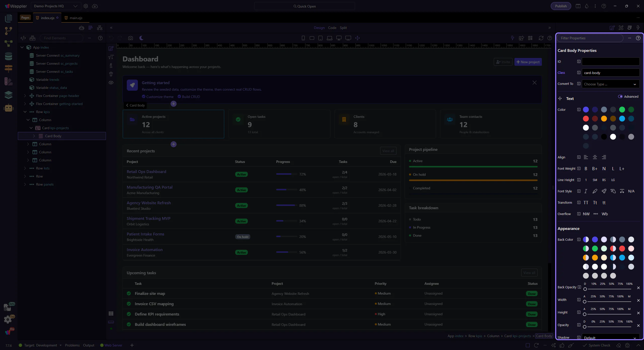644x350 pixels.
Task: Click the Filter Properties input field
Action: (x=590, y=38)
